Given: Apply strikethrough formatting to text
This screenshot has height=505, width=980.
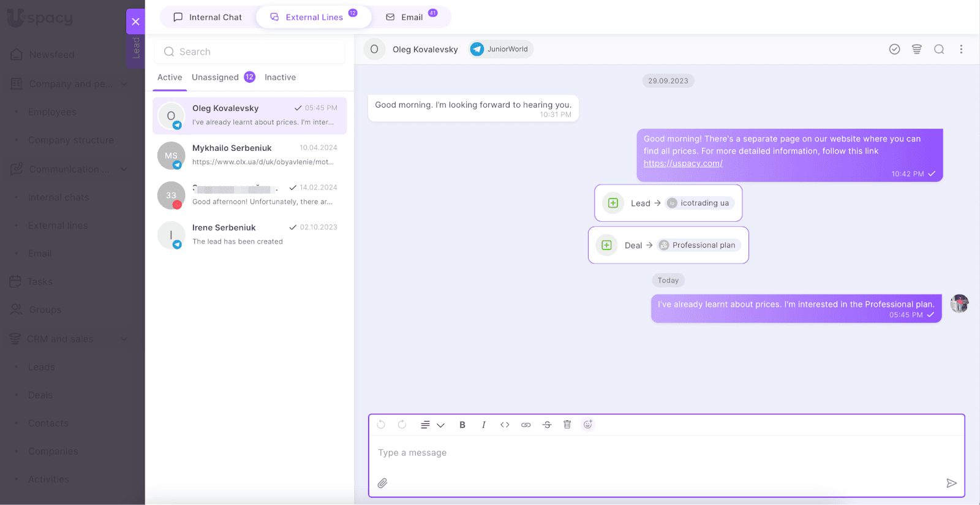Looking at the screenshot, I should pos(547,425).
